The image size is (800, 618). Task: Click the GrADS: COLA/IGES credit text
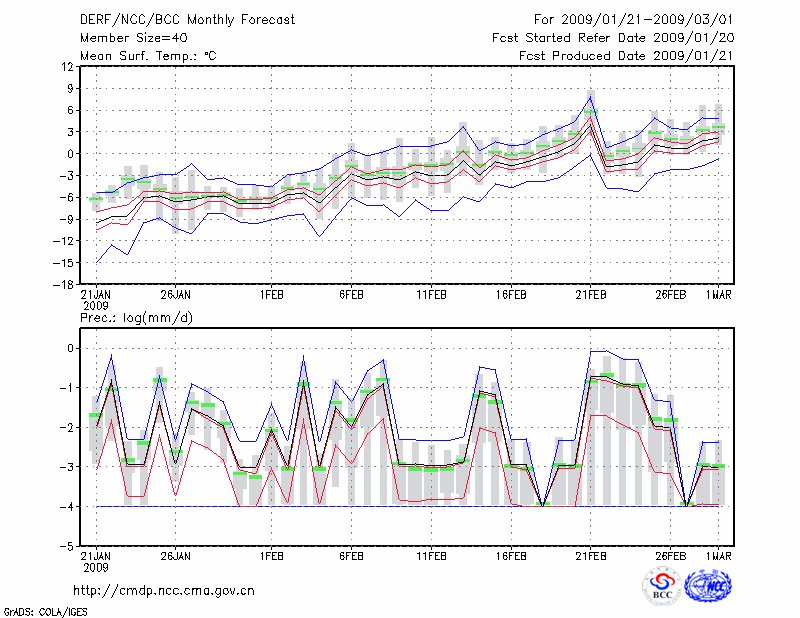click(x=44, y=610)
